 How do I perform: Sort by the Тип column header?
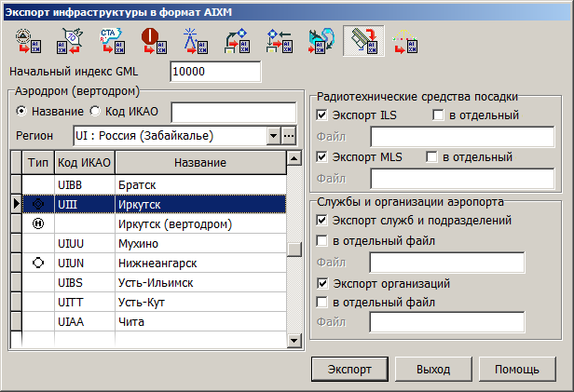(38, 162)
